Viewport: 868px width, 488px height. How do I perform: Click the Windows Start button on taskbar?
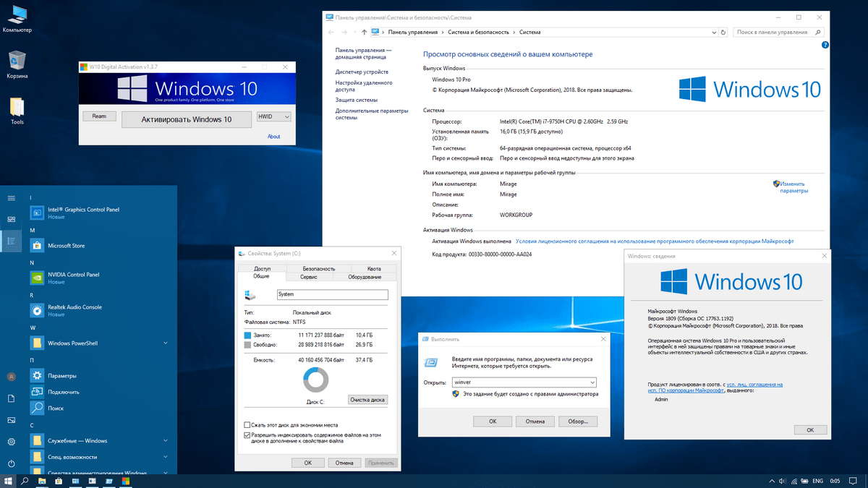(x=9, y=481)
